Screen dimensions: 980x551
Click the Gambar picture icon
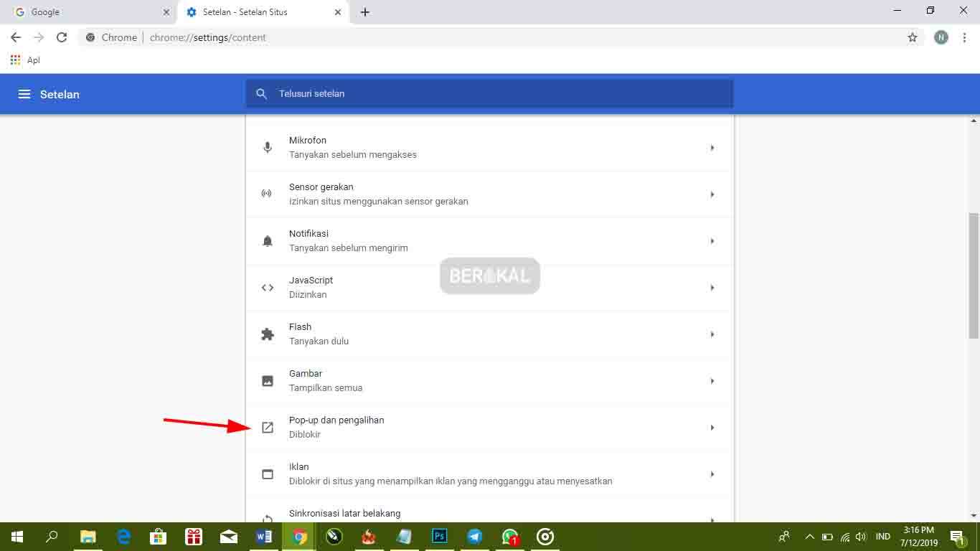[268, 380]
